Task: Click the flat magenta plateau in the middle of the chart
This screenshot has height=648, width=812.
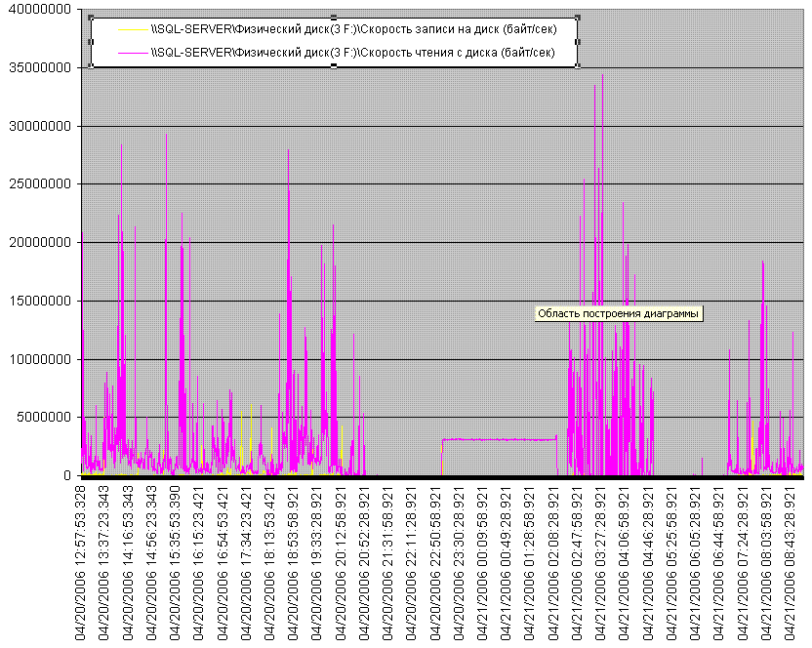Action: [498, 439]
